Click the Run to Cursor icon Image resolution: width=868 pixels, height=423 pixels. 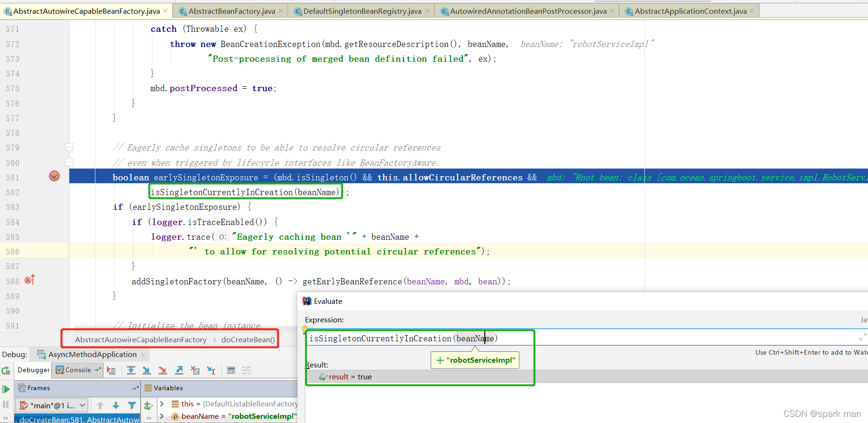tap(211, 370)
